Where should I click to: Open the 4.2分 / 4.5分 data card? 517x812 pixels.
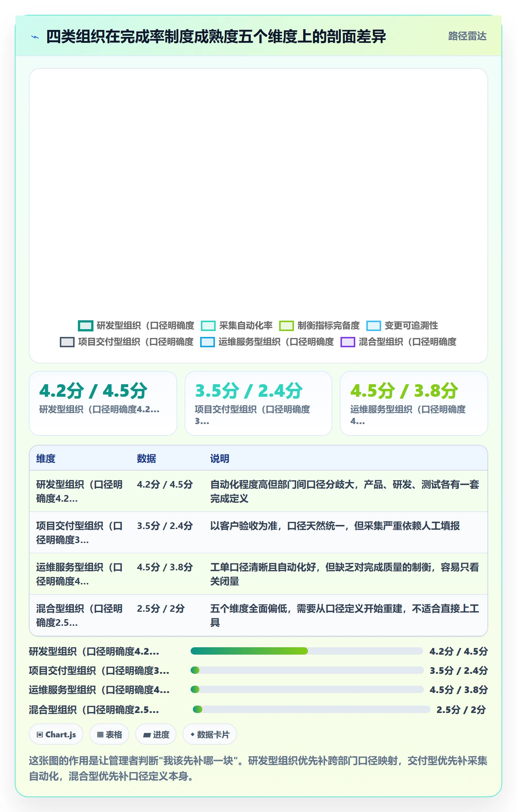click(x=103, y=403)
